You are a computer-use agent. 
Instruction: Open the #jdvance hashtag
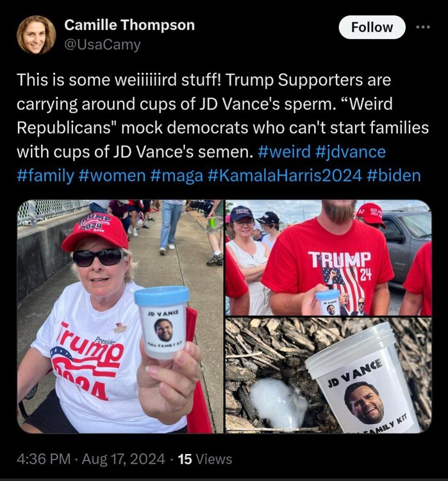pos(350,152)
